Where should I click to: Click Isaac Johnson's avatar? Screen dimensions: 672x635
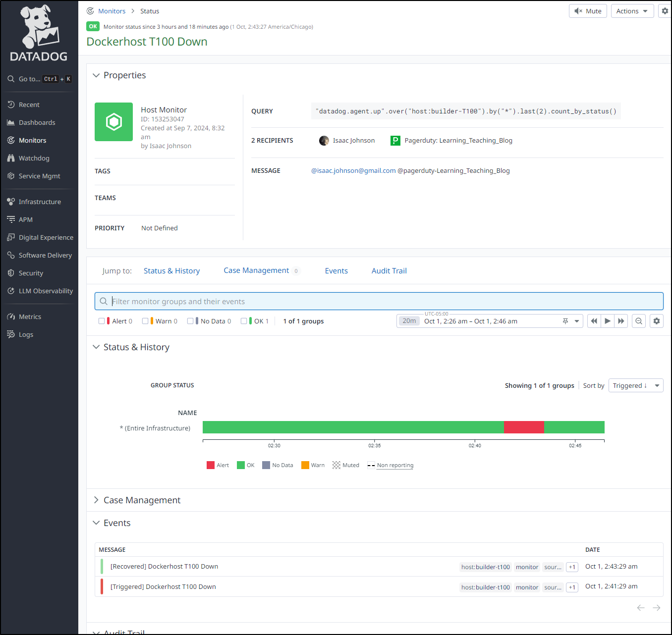324,141
